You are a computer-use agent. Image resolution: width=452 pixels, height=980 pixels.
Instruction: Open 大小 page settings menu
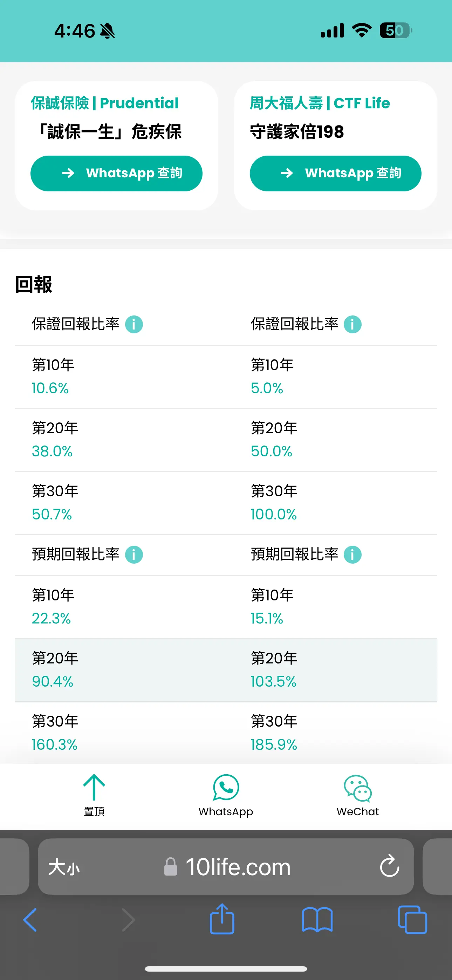pos(64,867)
